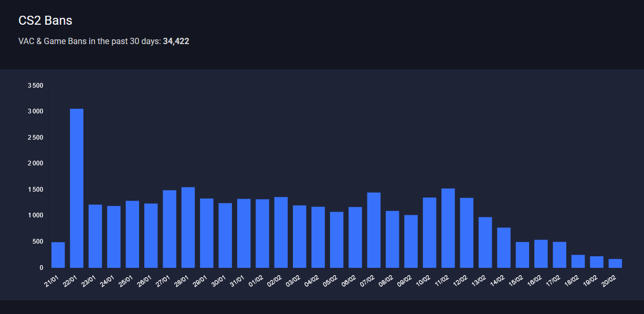This screenshot has height=314, width=644.
Task: Click the 1 500 y-axis label
Action: tap(35, 189)
